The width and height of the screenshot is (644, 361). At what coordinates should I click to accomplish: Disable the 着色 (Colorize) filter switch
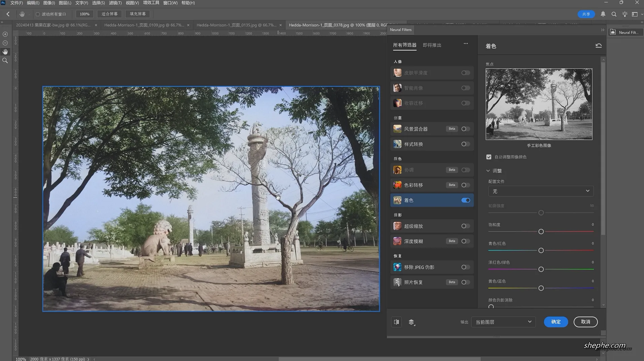pos(466,200)
